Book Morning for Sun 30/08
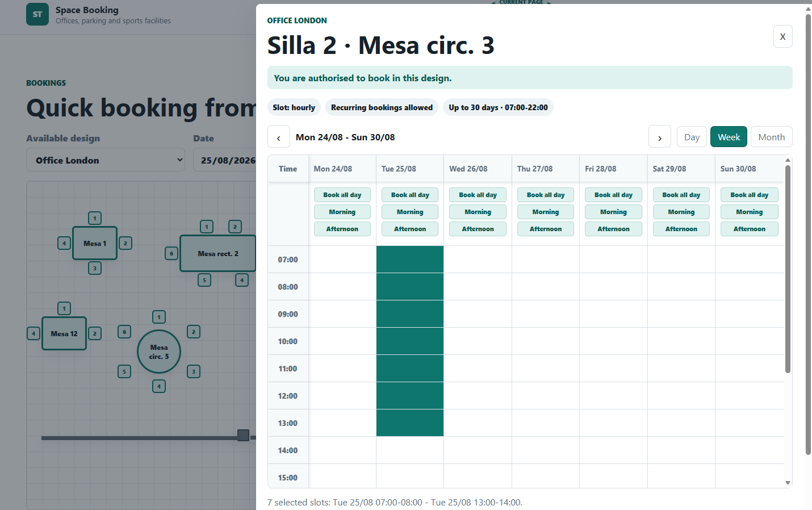 (750, 212)
